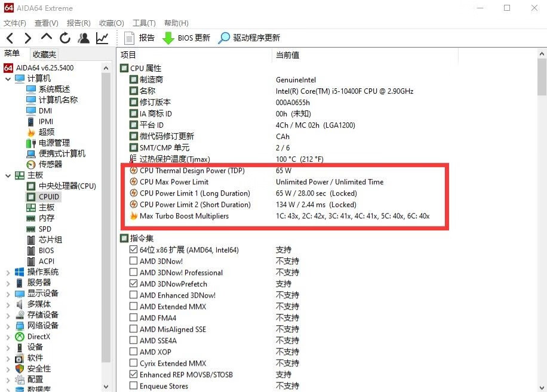Open the 超频 overclock entry

point(47,132)
